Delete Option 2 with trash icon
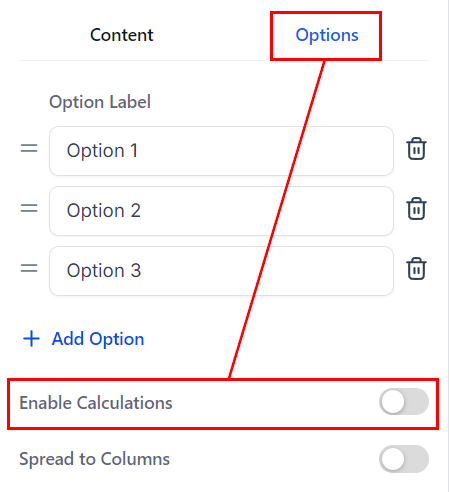 (416, 209)
